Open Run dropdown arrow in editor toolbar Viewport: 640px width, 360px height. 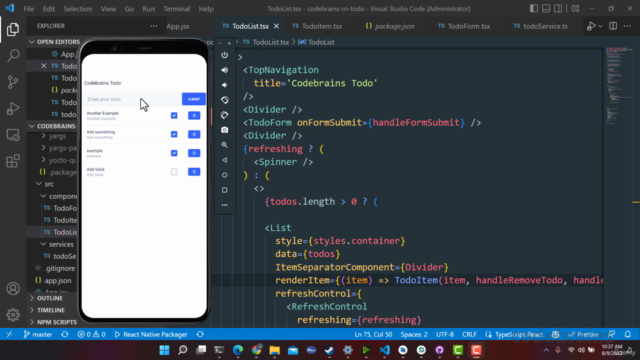click(600, 26)
